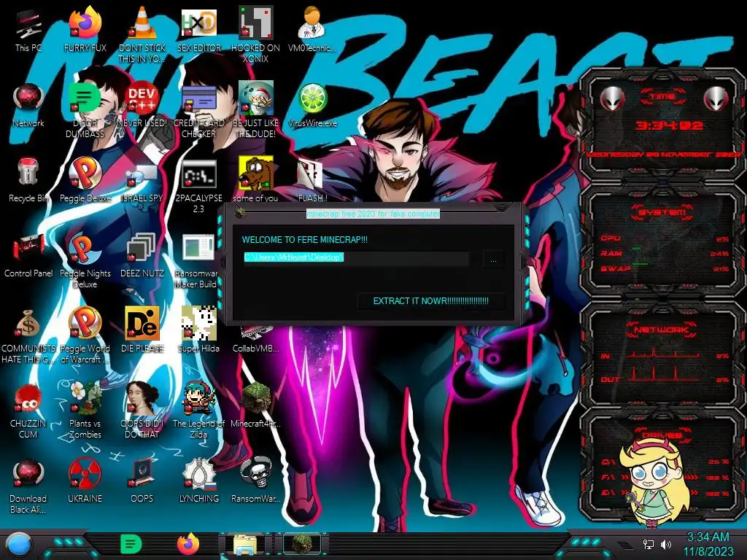747x560 pixels.
Task: Open the green D FOR DUMBASS icon
Action: point(85,111)
